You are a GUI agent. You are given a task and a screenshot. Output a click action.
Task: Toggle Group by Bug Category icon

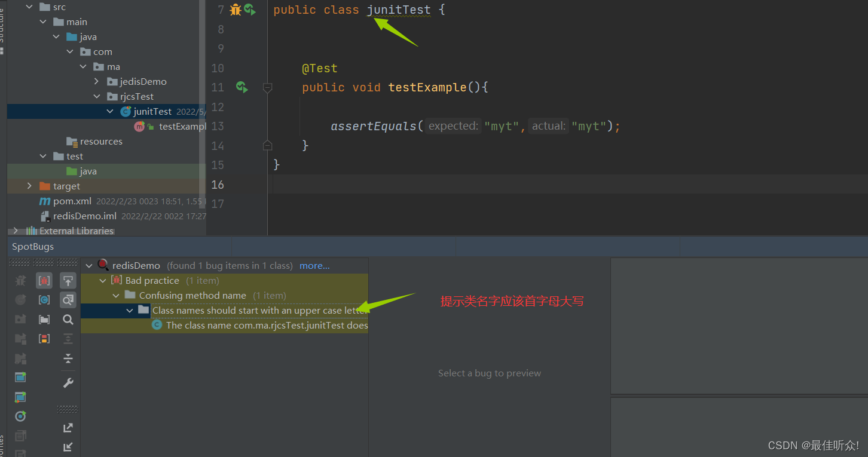coord(44,280)
